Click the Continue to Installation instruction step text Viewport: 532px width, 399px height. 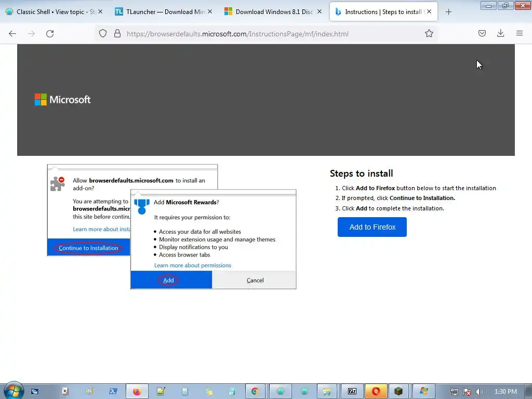(398, 198)
